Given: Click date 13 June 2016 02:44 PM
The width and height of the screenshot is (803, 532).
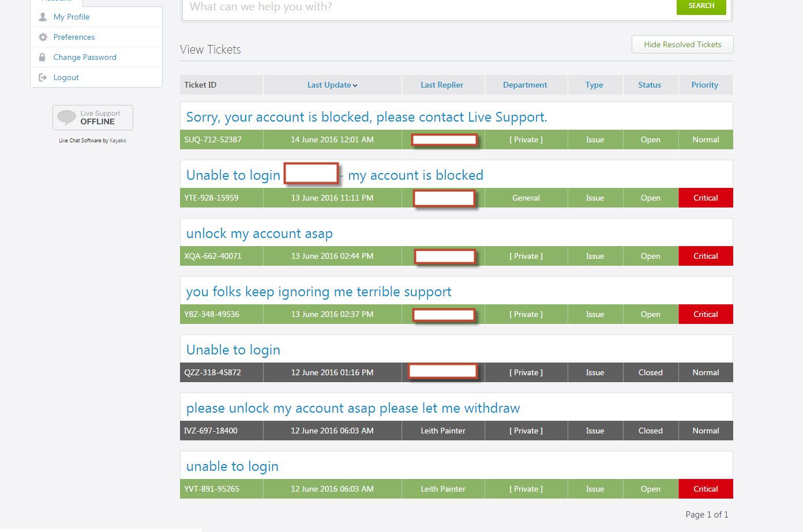Looking at the screenshot, I should [332, 256].
